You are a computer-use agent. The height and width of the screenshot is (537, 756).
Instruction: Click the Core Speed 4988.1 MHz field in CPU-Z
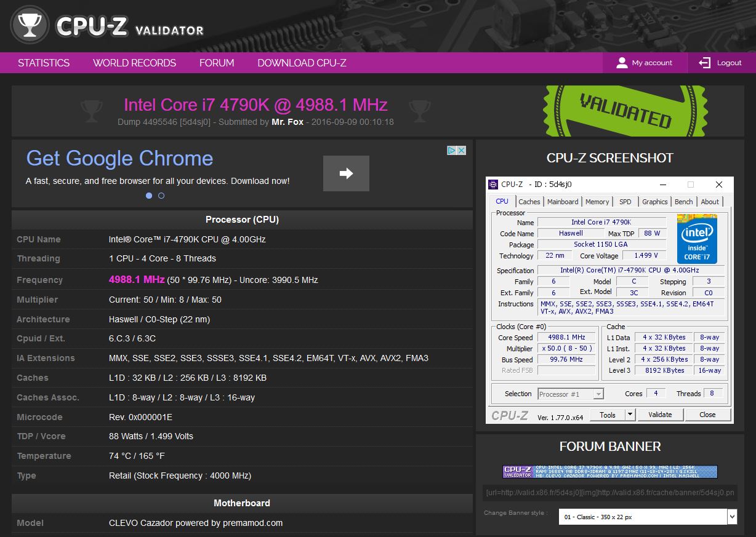coord(566,337)
